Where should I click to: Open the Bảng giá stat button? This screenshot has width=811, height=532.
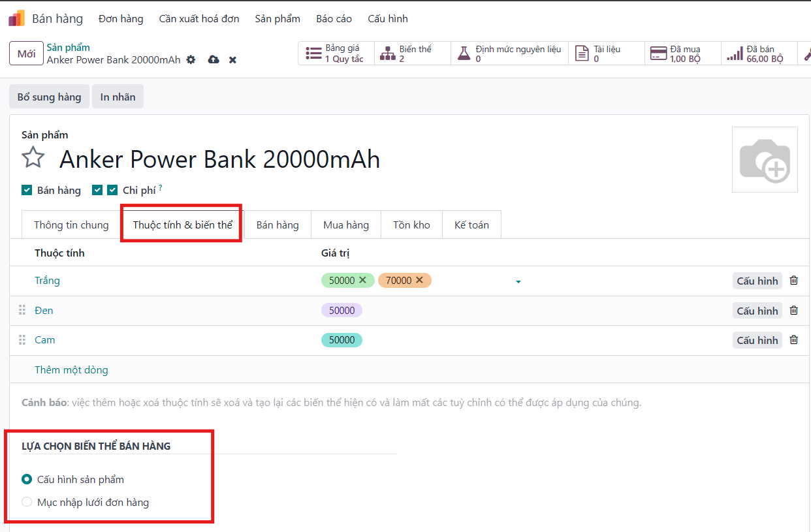[x=336, y=54]
